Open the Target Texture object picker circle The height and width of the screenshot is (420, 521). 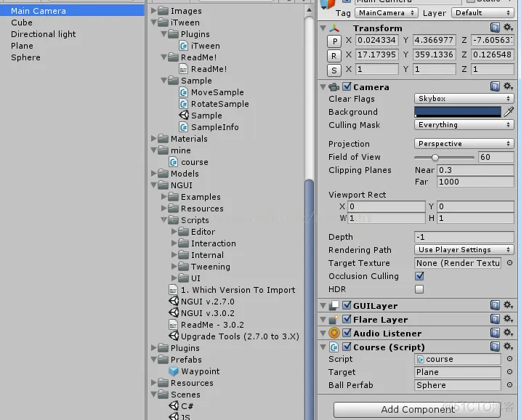point(509,263)
